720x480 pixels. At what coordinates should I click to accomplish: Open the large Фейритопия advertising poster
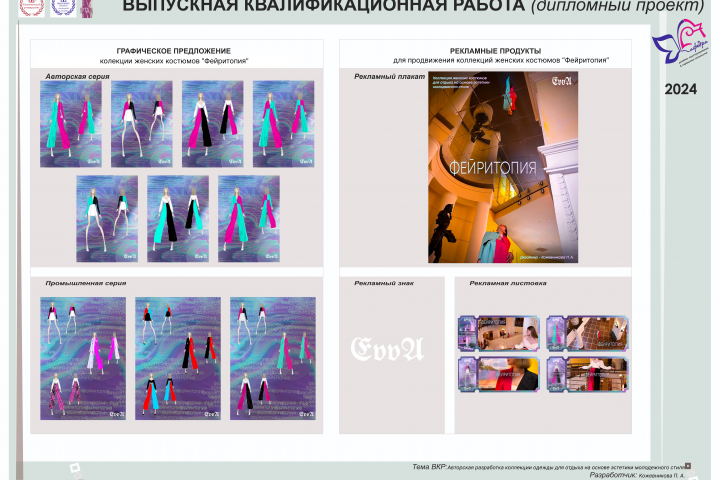pos(503,167)
